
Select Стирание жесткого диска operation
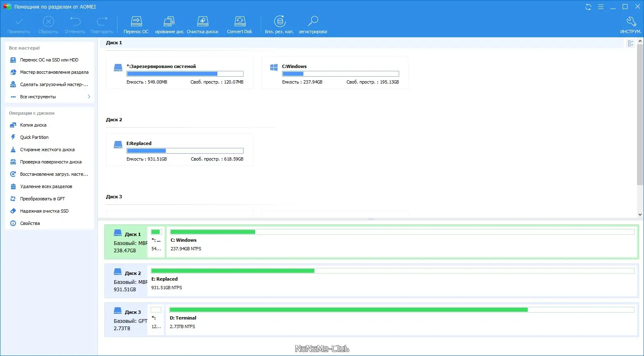pos(50,150)
